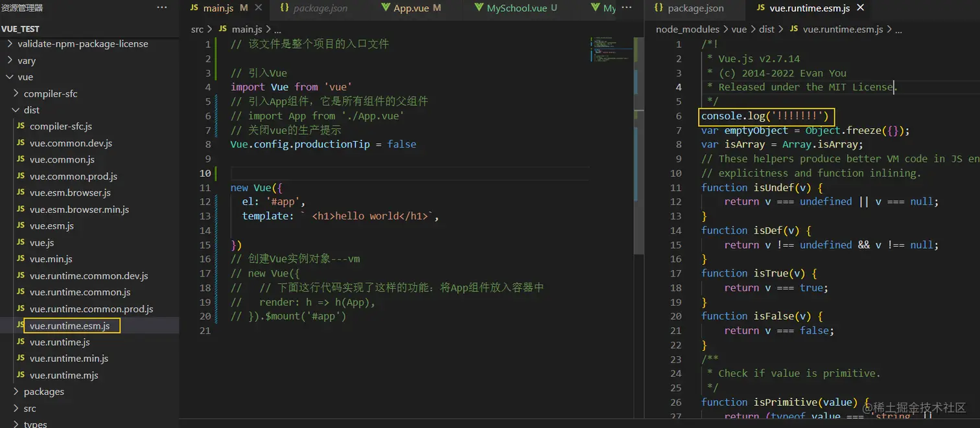Screen dimensions: 980x428
Task: Click 'Vue.config.productionTip = false' line
Action: click(x=323, y=144)
